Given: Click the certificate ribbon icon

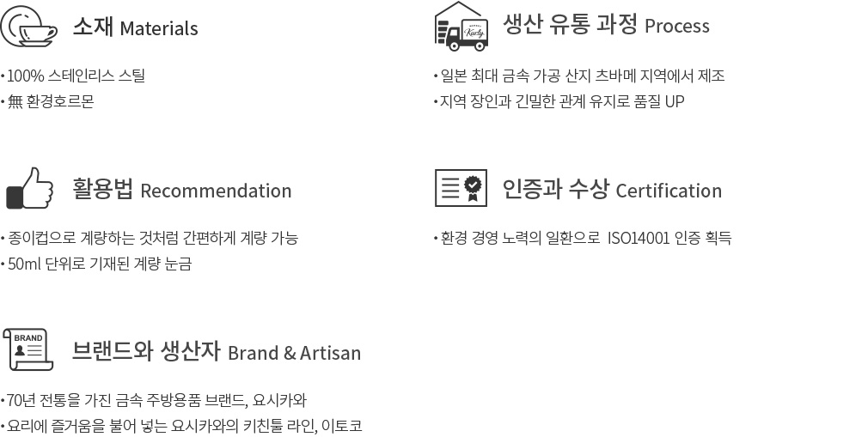Looking at the screenshot, I should click(462, 188).
